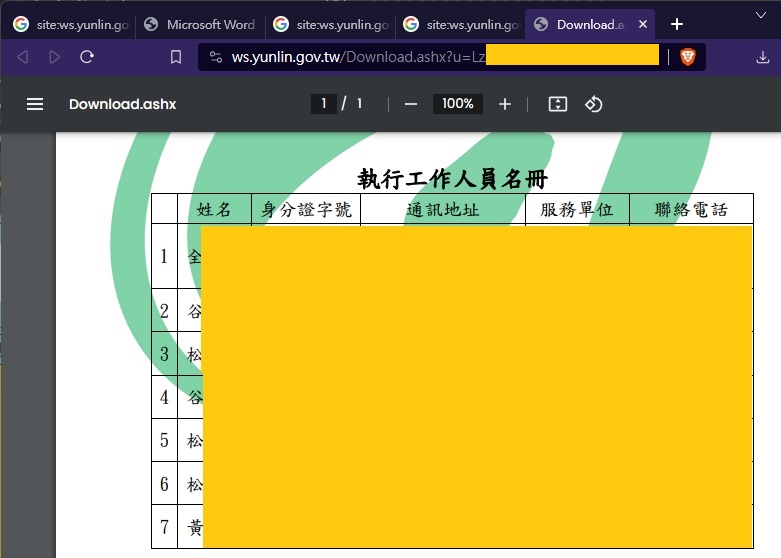Click row number 3 cell
This screenshot has height=558, width=781.
click(164, 354)
